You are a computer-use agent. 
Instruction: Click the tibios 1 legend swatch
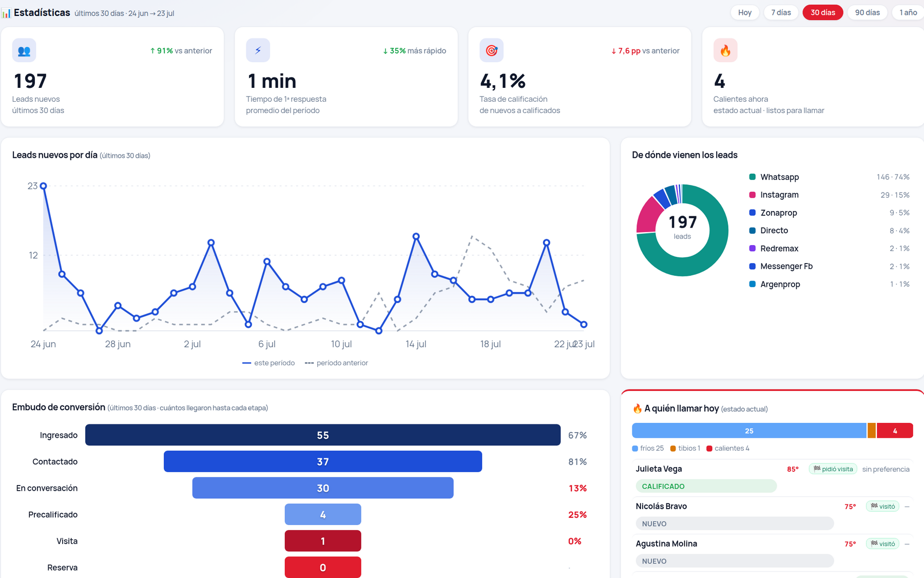[x=673, y=449]
